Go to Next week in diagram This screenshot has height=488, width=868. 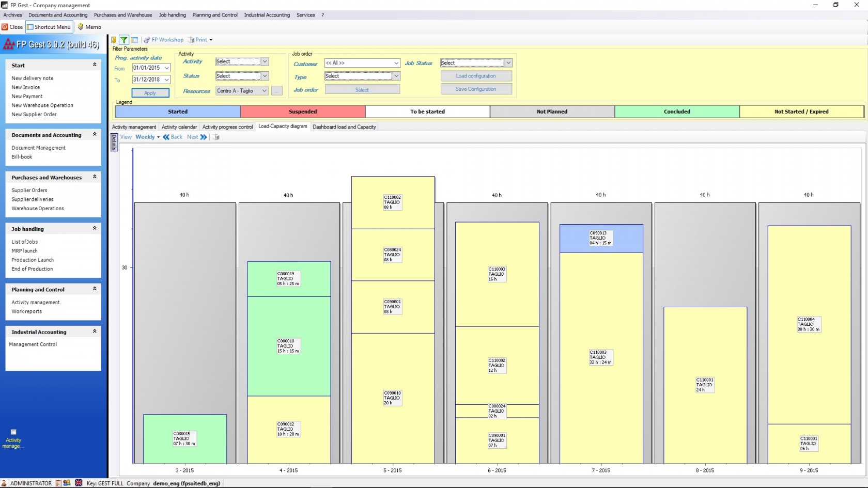(197, 137)
